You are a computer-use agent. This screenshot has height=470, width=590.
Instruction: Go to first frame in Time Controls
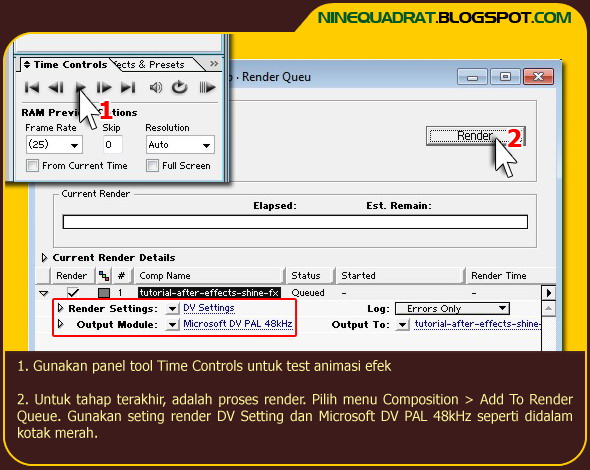[x=32, y=88]
